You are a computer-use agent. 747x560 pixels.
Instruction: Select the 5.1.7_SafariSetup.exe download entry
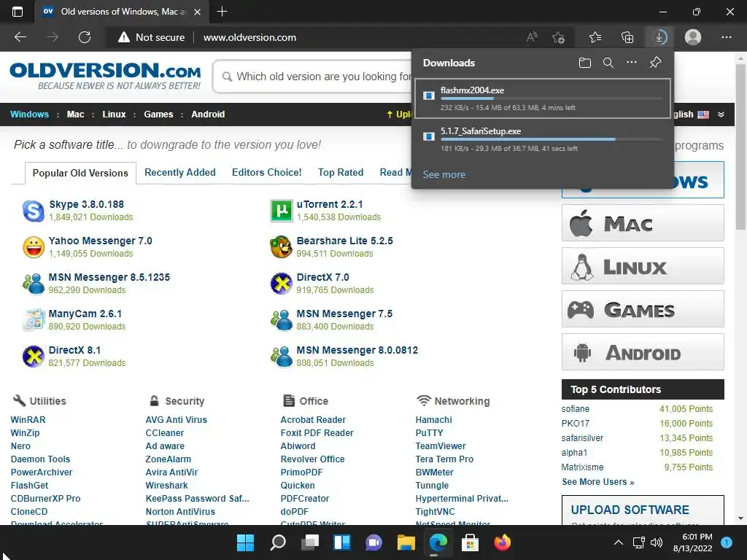click(x=543, y=139)
